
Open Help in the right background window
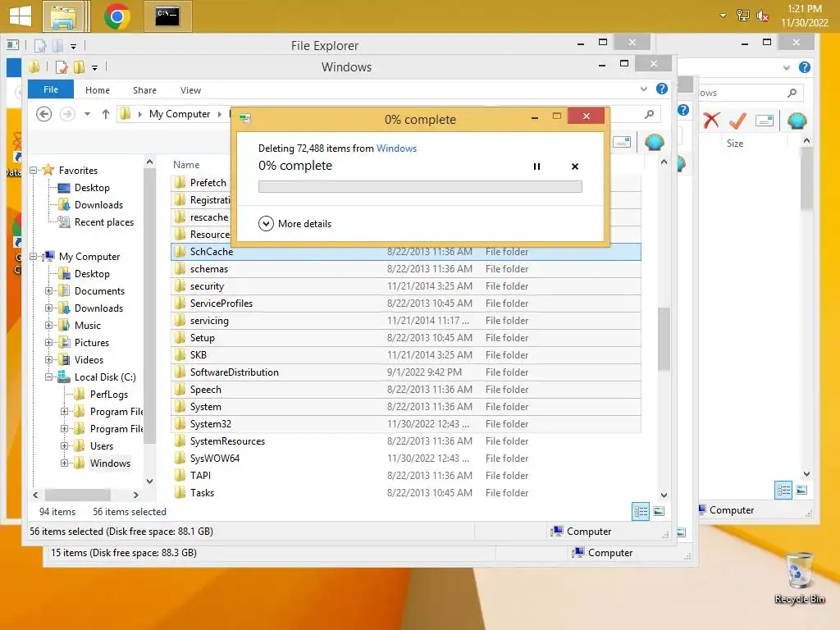[x=804, y=67]
